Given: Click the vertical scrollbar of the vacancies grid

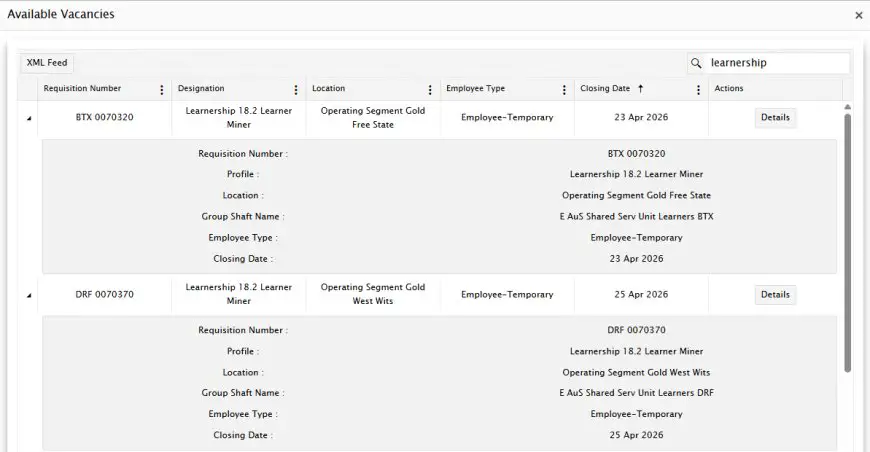Looking at the screenshot, I should coord(848,240).
